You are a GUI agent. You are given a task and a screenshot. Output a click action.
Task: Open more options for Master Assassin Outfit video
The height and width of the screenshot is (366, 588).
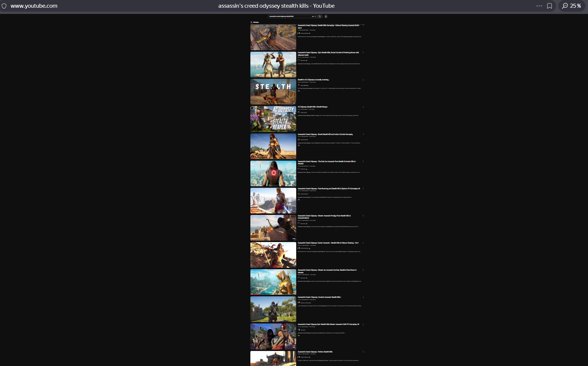click(363, 325)
